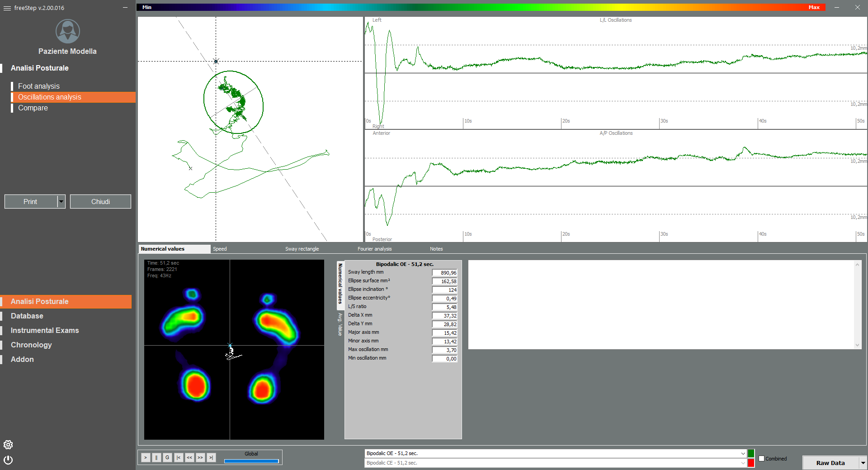Expand the Bipodalic OE exam dropdown
The image size is (868, 470).
coord(743,453)
